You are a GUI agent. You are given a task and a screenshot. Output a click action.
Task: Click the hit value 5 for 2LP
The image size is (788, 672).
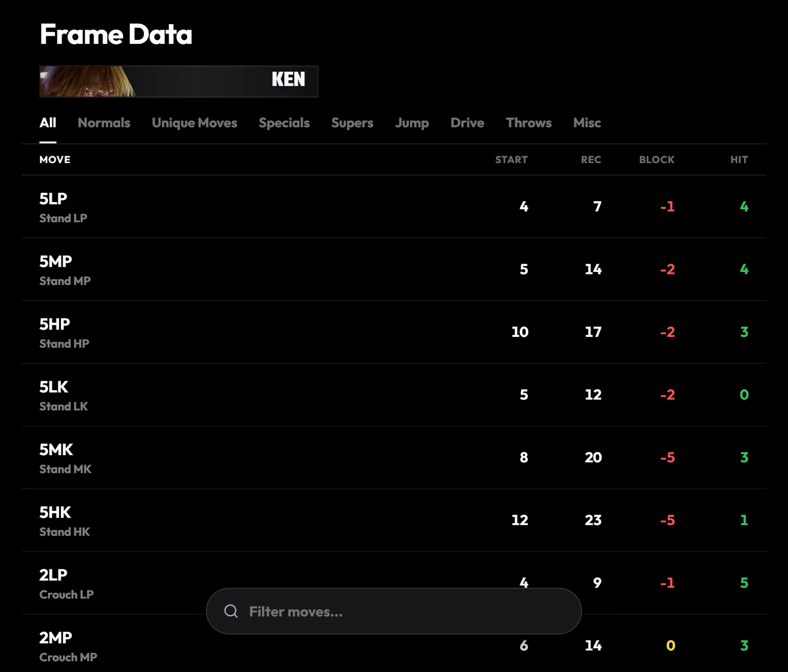point(744,583)
